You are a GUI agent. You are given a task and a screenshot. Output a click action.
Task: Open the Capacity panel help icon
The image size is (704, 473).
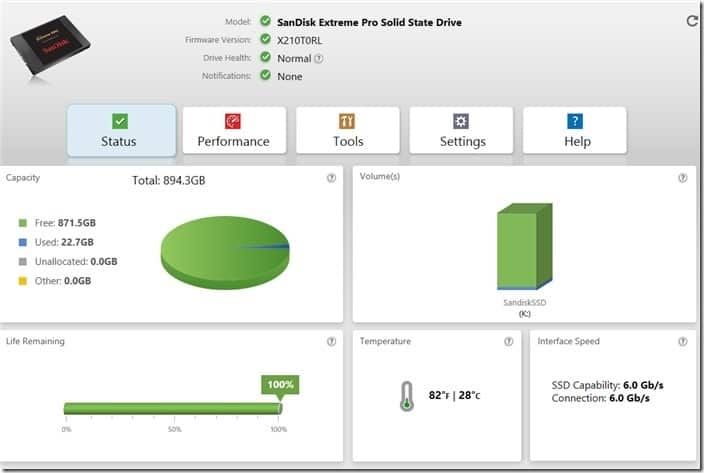pos(331,178)
